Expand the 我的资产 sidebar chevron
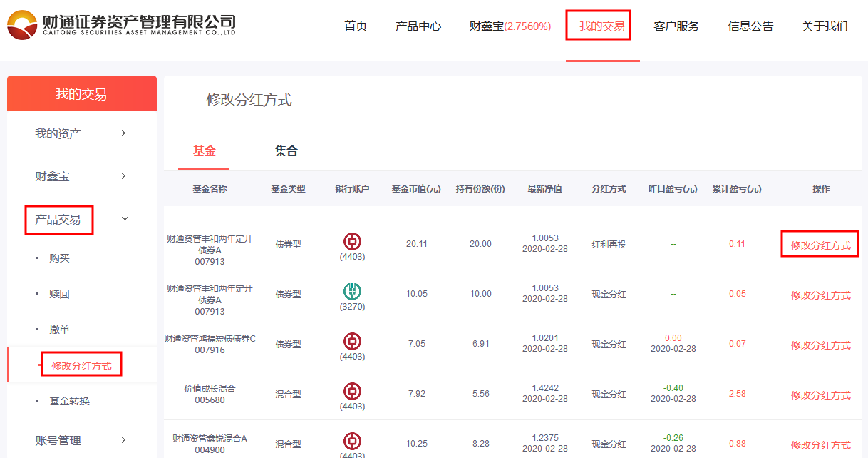This screenshot has height=458, width=868. click(123, 133)
